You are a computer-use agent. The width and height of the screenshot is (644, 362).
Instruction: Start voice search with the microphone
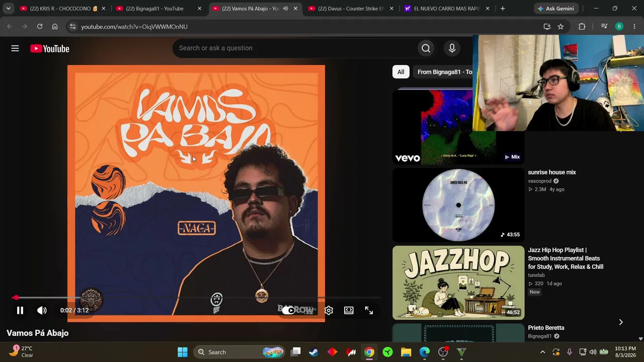pyautogui.click(x=452, y=48)
